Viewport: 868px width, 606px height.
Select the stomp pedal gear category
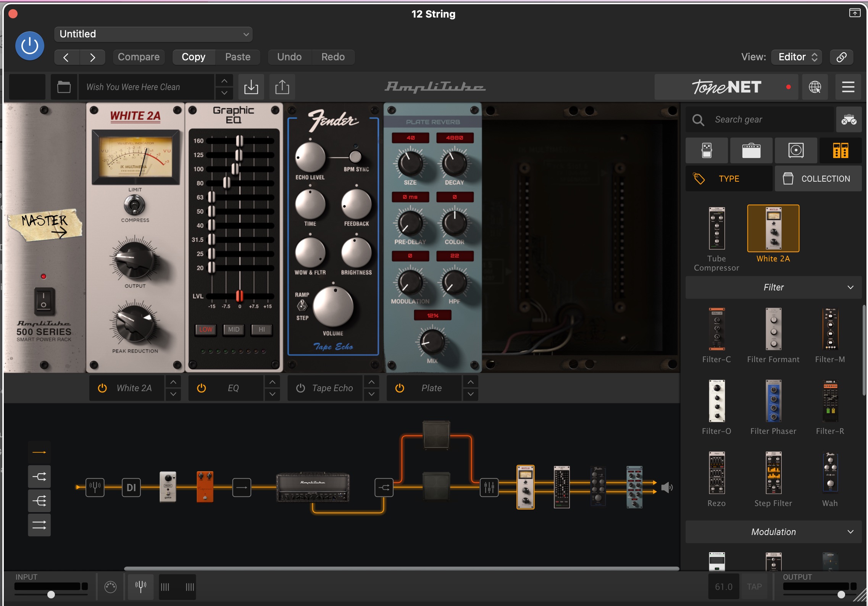point(707,150)
